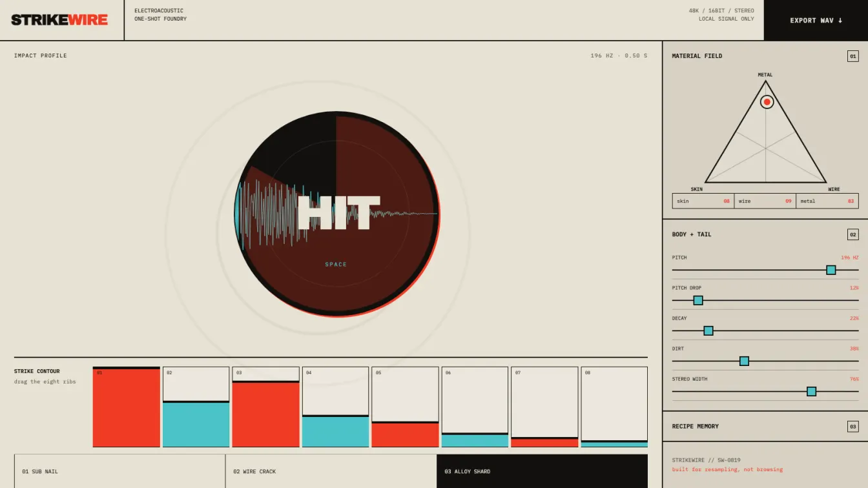This screenshot has height=488, width=868.
Task: Collapse Material Field panel via 01 badge
Action: (x=853, y=56)
